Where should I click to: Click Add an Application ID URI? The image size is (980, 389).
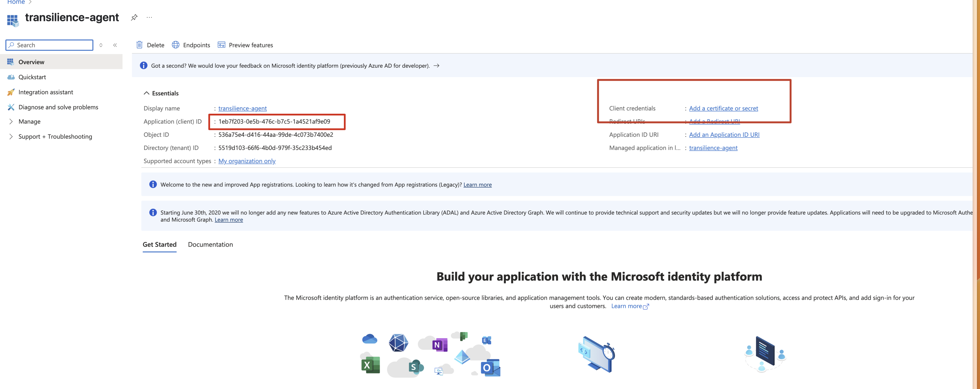pos(724,135)
